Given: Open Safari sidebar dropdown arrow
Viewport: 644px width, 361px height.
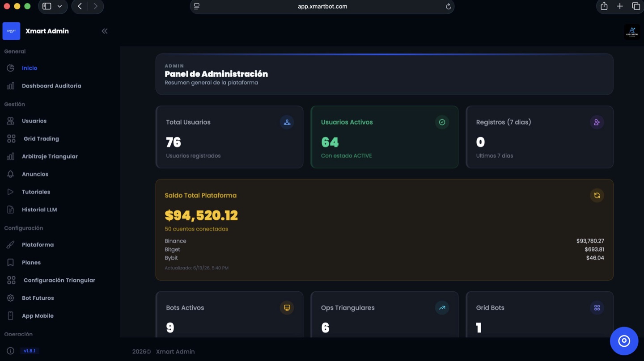Looking at the screenshot, I should (59, 6).
